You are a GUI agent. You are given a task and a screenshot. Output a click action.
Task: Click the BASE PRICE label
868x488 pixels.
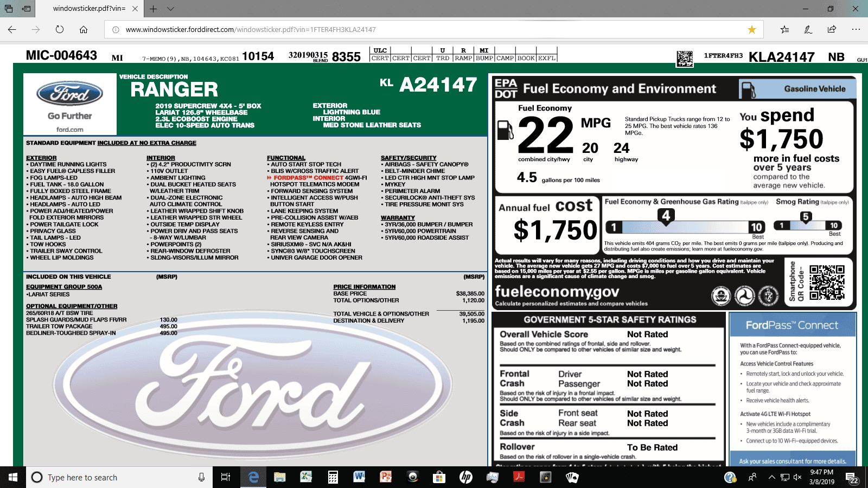pyautogui.click(x=350, y=293)
